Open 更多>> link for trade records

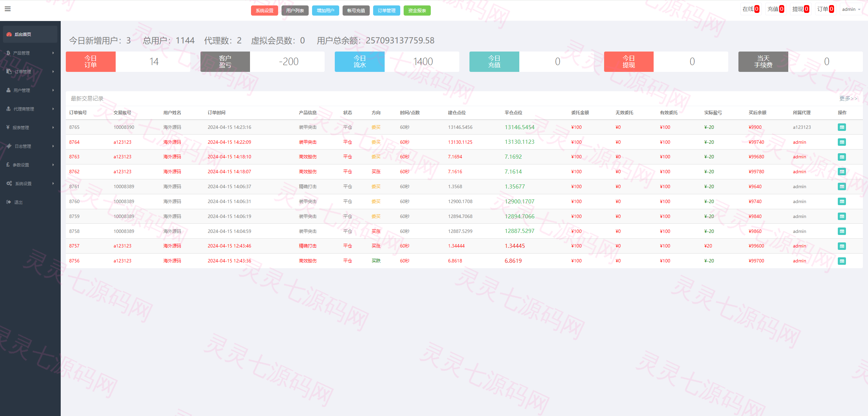pyautogui.click(x=848, y=98)
